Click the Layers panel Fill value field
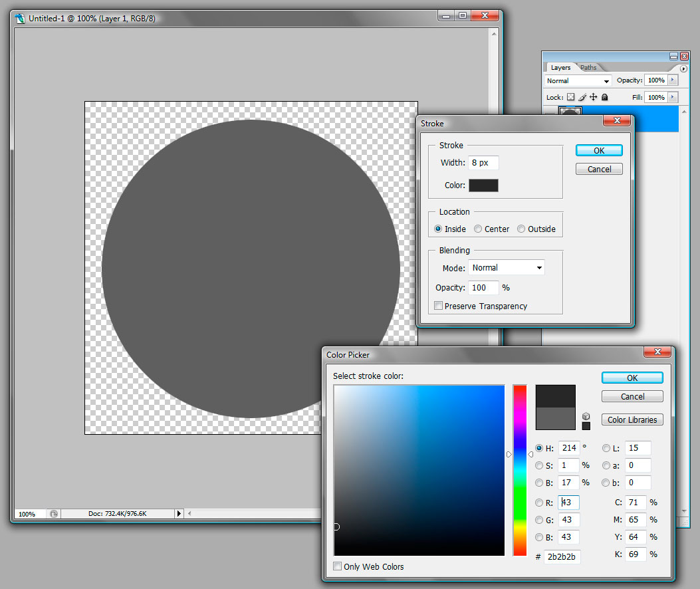The image size is (700, 589). (x=656, y=97)
